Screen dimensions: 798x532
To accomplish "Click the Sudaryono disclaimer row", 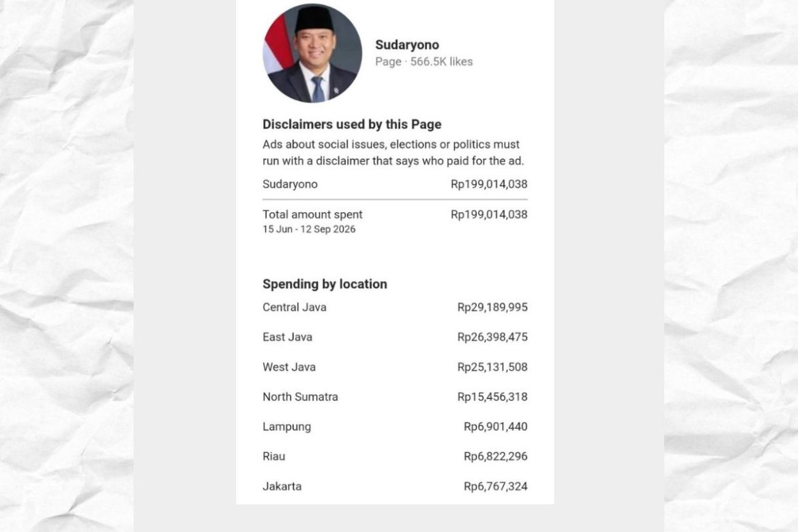I will [395, 184].
